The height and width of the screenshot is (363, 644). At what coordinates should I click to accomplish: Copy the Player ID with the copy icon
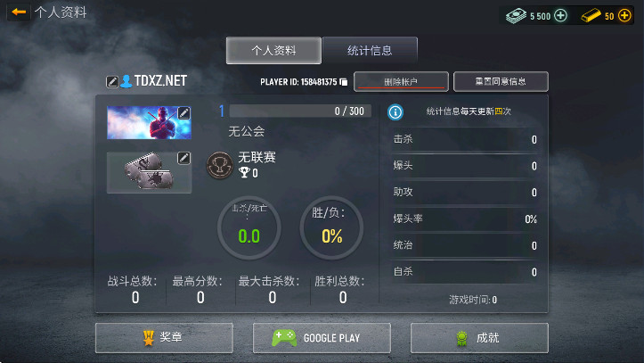point(343,82)
